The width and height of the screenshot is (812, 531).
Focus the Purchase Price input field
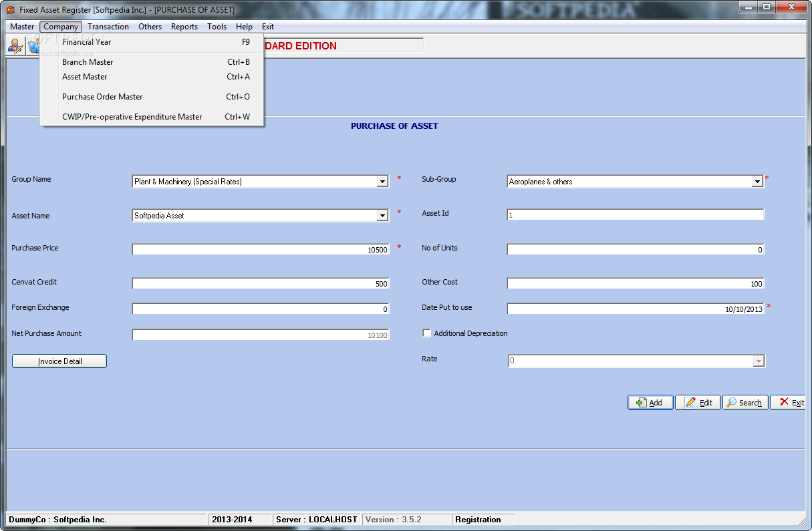261,250
